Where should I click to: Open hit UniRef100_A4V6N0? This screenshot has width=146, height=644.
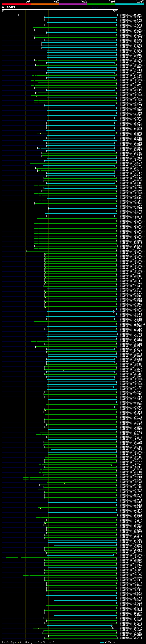click(x=131, y=32)
